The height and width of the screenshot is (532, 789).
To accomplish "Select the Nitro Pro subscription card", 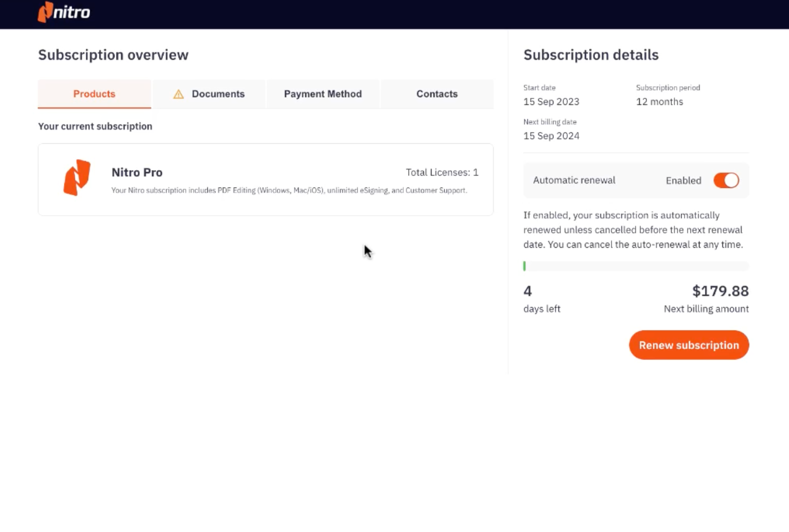I will (265, 179).
